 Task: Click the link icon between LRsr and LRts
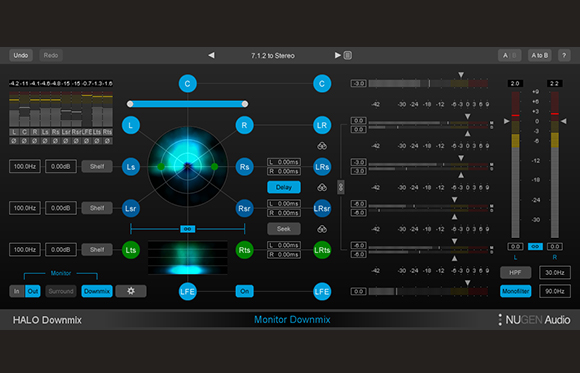322,229
